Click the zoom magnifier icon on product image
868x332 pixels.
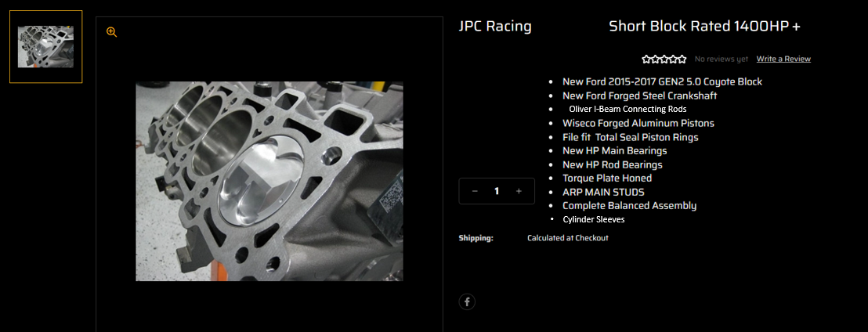112,32
